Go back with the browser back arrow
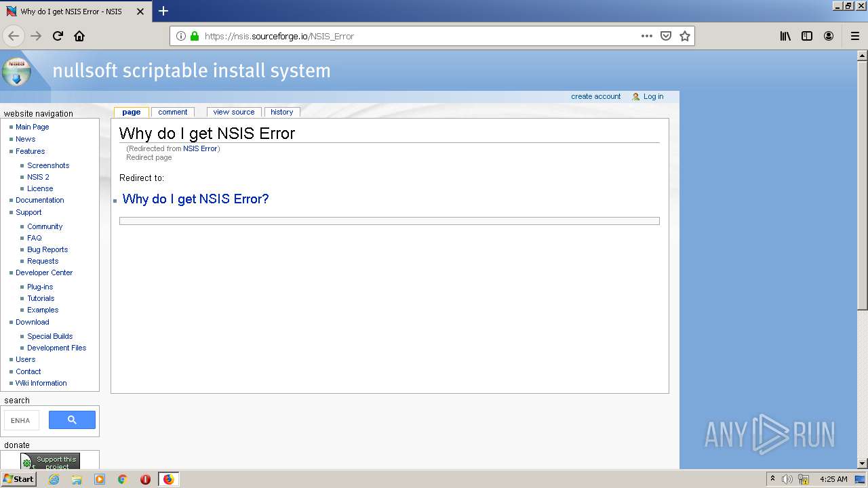The height and width of the screenshot is (488, 868). pyautogui.click(x=13, y=36)
